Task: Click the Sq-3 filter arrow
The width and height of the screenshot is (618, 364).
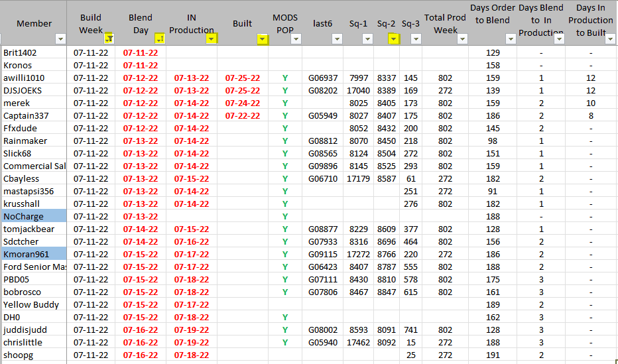Action: click(416, 39)
